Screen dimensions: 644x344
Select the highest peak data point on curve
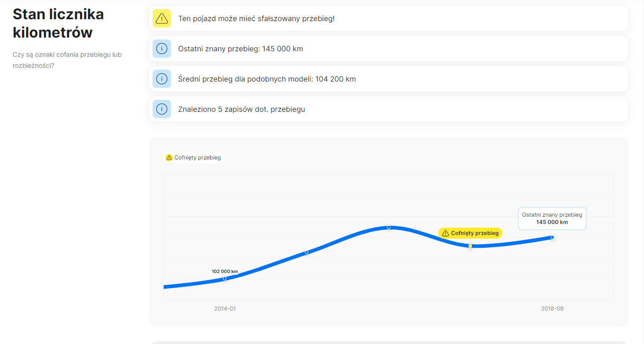click(x=389, y=227)
